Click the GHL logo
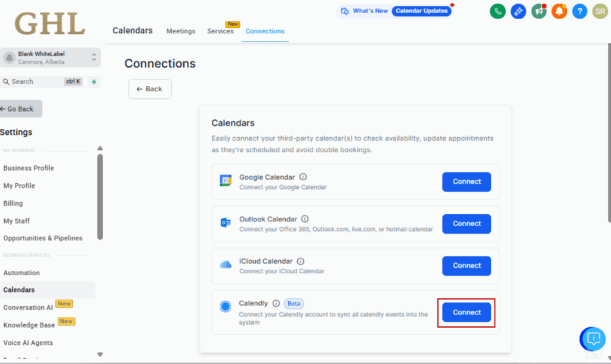The image size is (611, 364). click(50, 23)
